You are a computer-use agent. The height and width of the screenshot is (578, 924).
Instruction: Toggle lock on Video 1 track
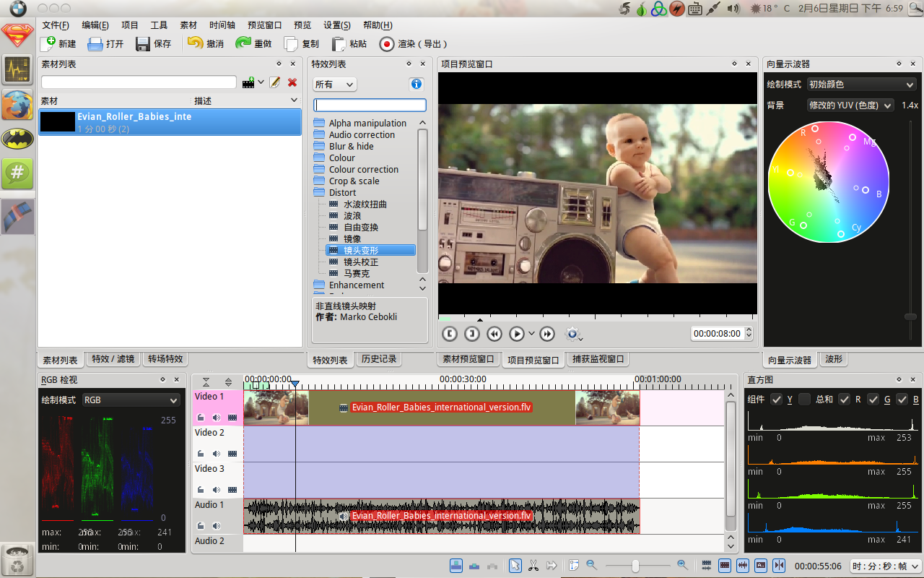coord(201,418)
